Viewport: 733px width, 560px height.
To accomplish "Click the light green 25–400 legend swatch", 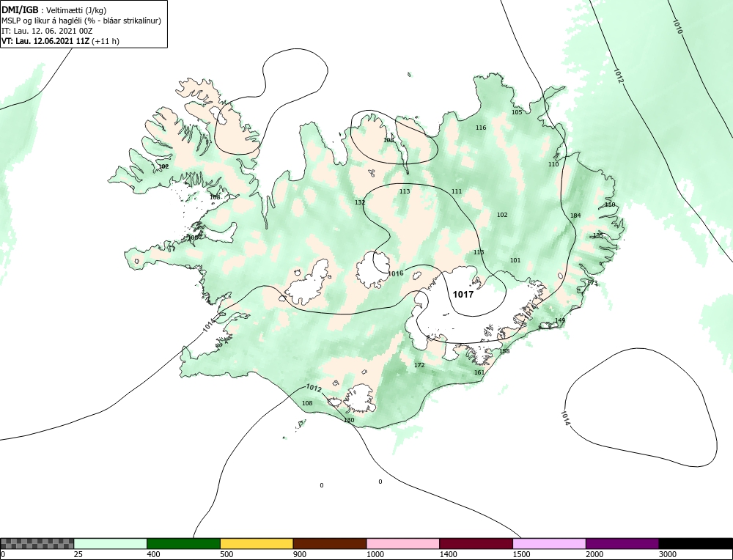I will tap(111, 543).
